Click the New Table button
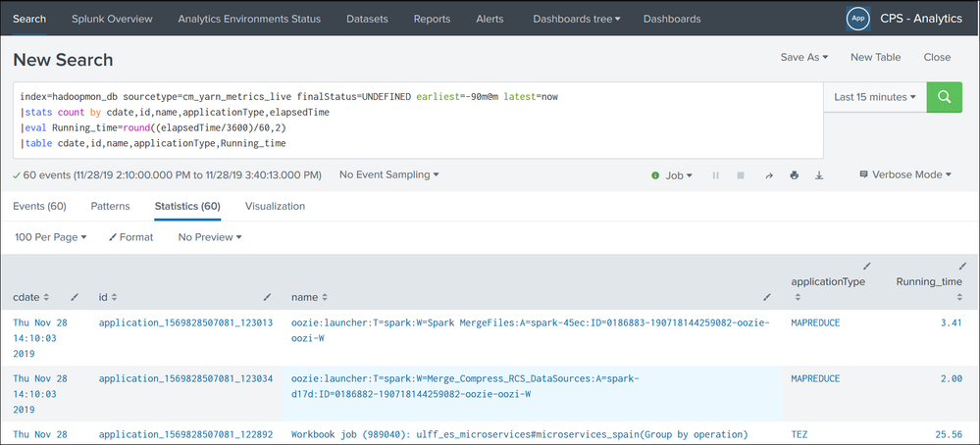 (x=876, y=57)
